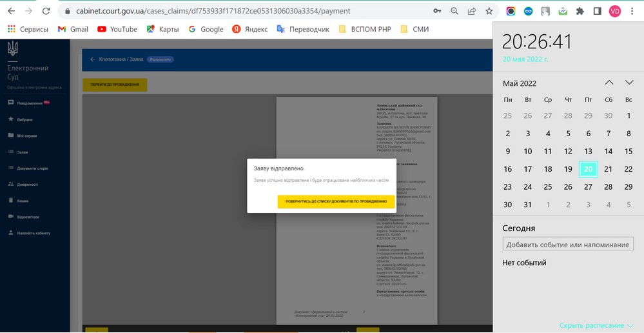Image resolution: width=644 pixels, height=333 pixels.
Task: Click the Май 2022 month header
Action: [520, 83]
